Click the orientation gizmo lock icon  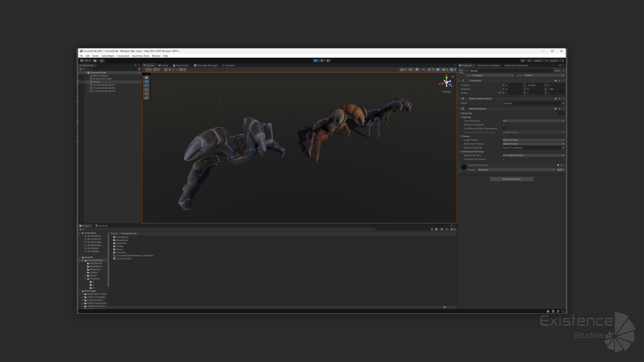pos(453,76)
